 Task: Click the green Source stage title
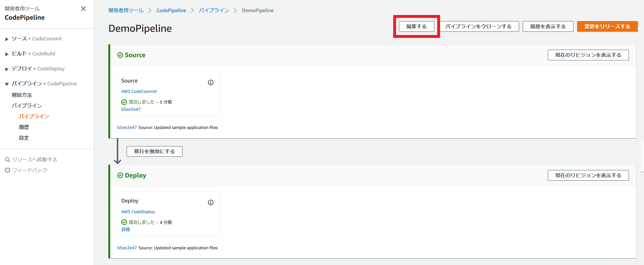135,55
